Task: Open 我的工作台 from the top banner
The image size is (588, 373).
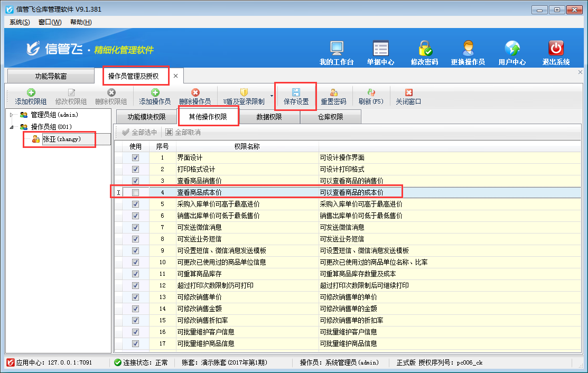Action: [337, 49]
